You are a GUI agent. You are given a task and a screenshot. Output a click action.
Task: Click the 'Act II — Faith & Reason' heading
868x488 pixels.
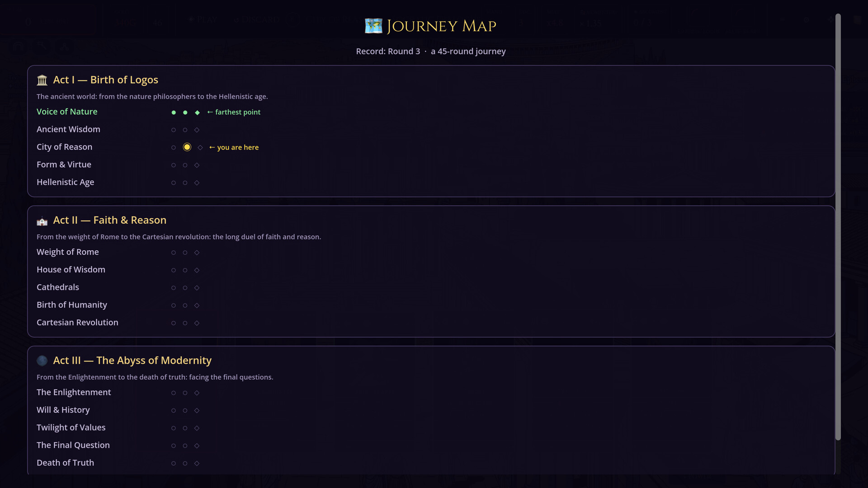[109, 220]
